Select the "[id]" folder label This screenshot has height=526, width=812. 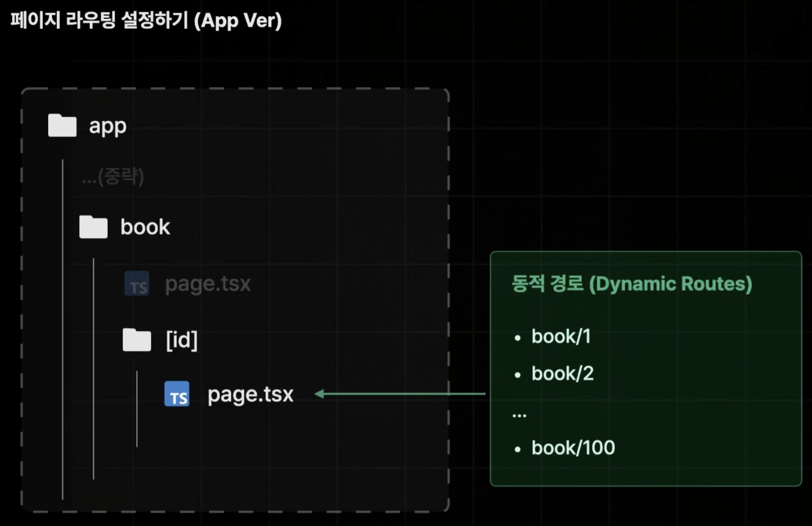[181, 340]
